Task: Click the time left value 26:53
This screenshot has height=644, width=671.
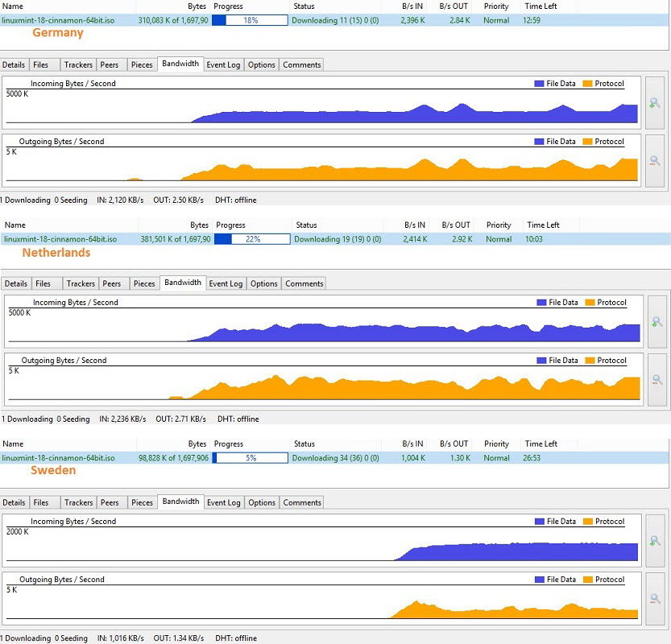Action: 532,458
